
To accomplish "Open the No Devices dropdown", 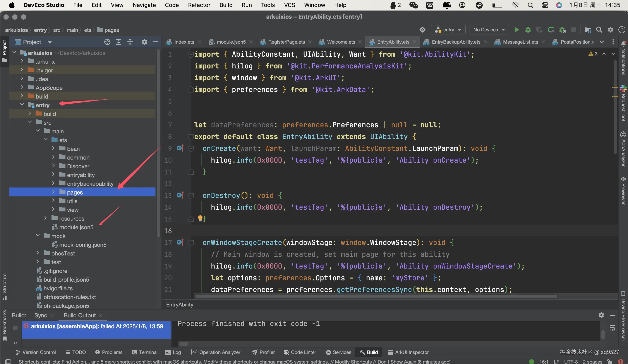I will [x=489, y=30].
